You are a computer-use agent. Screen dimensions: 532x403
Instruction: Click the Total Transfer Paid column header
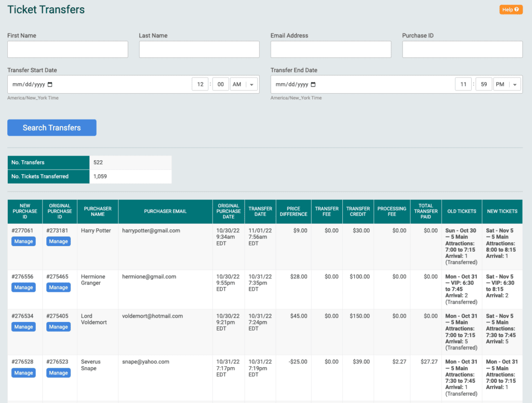pyautogui.click(x=426, y=211)
